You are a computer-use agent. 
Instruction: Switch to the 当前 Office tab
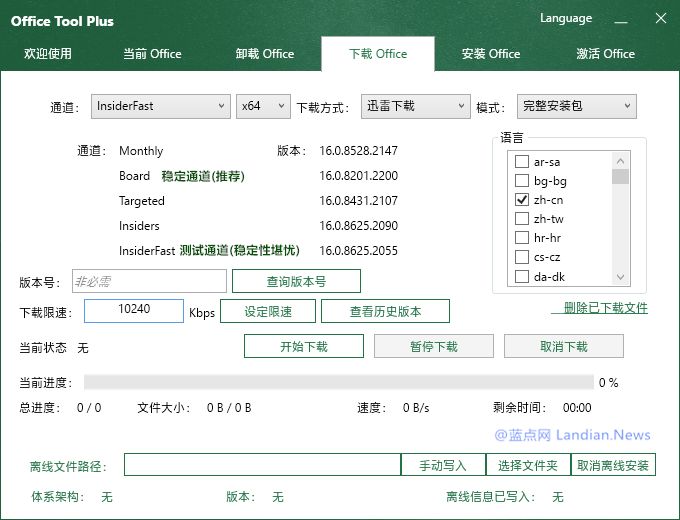pyautogui.click(x=152, y=54)
